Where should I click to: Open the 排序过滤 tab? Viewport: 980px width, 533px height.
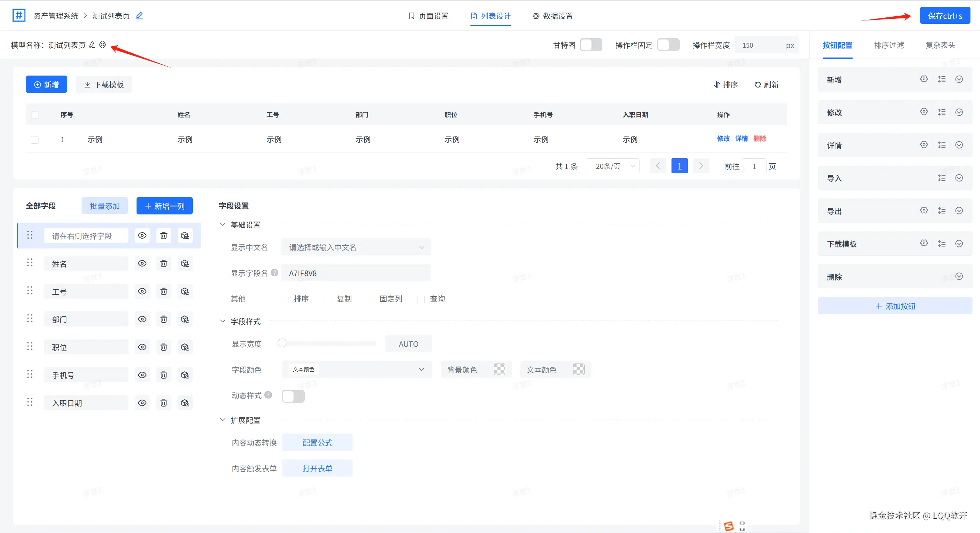click(889, 45)
